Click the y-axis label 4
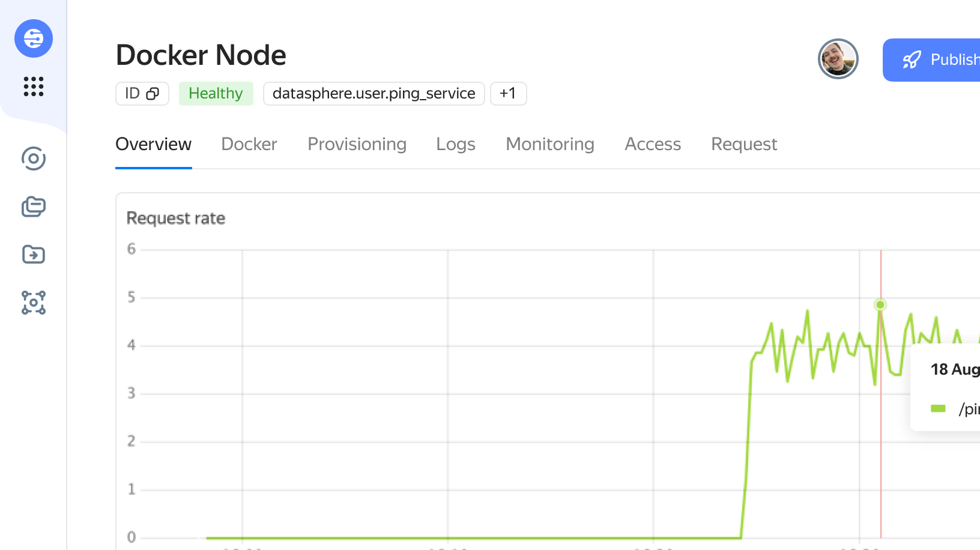Image resolution: width=980 pixels, height=550 pixels. pos(132,345)
